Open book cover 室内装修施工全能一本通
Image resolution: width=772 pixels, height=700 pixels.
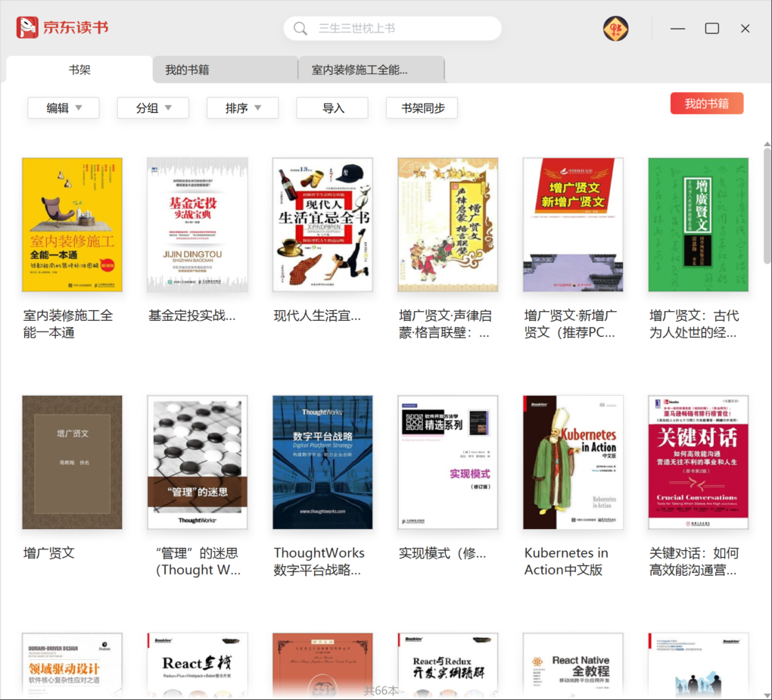point(72,225)
